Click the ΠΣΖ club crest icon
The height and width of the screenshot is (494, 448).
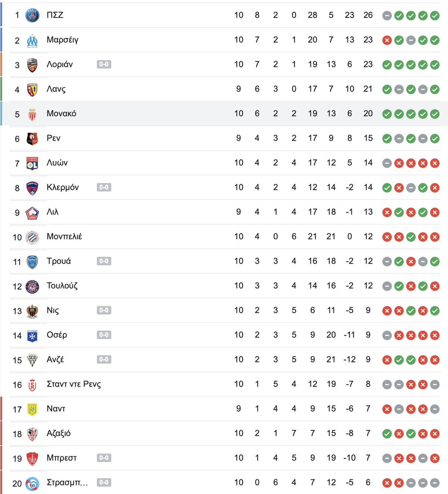click(32, 15)
